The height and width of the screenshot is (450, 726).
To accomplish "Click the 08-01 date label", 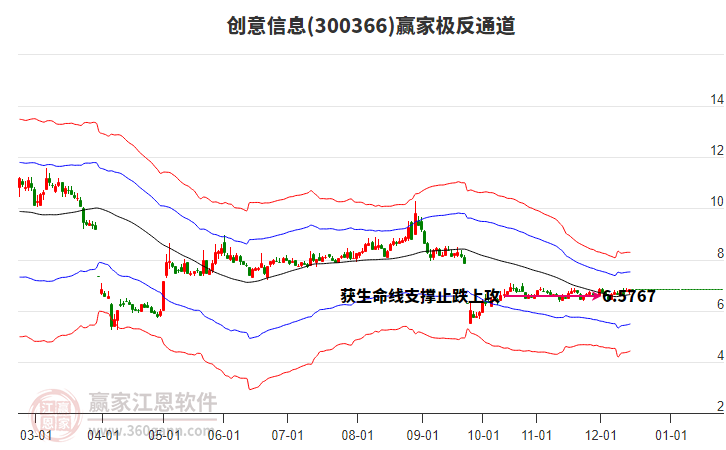I will [x=357, y=436].
